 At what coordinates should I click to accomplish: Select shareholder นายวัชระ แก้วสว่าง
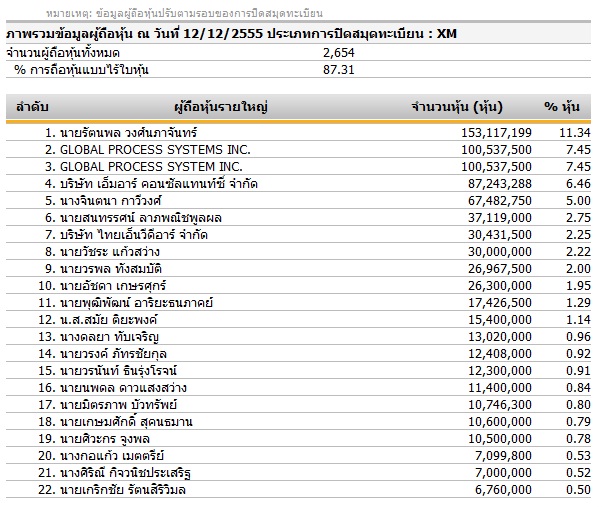(x=110, y=252)
